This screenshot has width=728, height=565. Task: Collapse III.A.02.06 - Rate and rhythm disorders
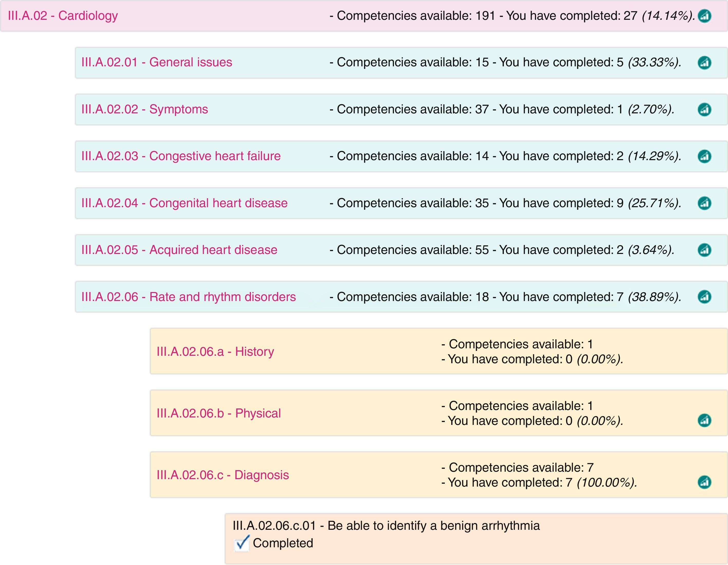click(188, 296)
